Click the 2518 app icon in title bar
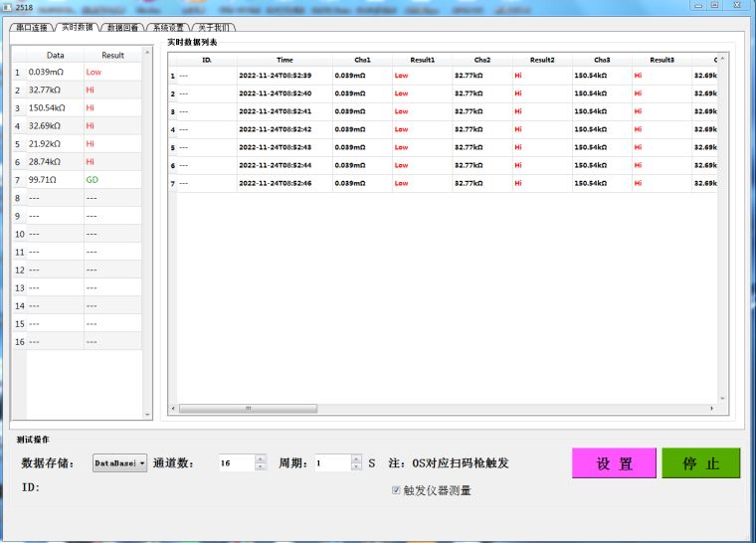Image resolution: width=756 pixels, height=543 pixels. point(8,6)
